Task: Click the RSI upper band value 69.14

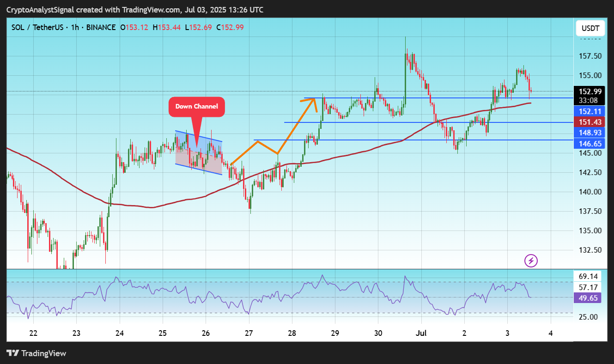Action: click(x=589, y=276)
